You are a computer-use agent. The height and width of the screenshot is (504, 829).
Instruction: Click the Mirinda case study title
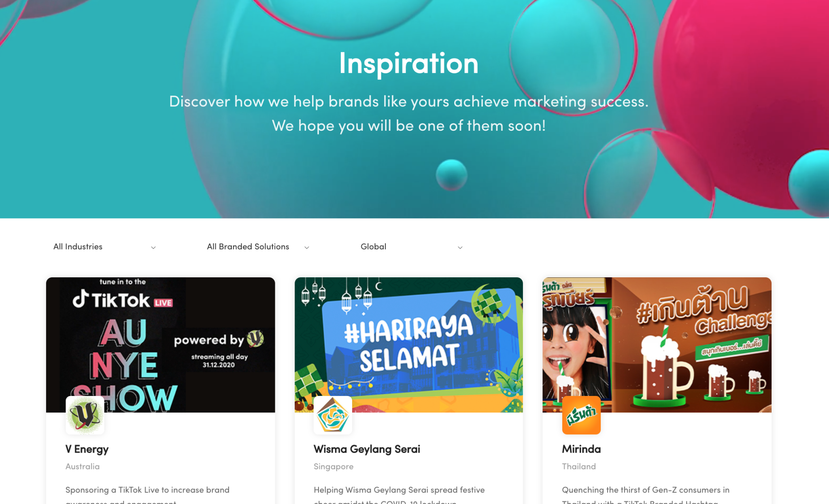click(x=581, y=449)
